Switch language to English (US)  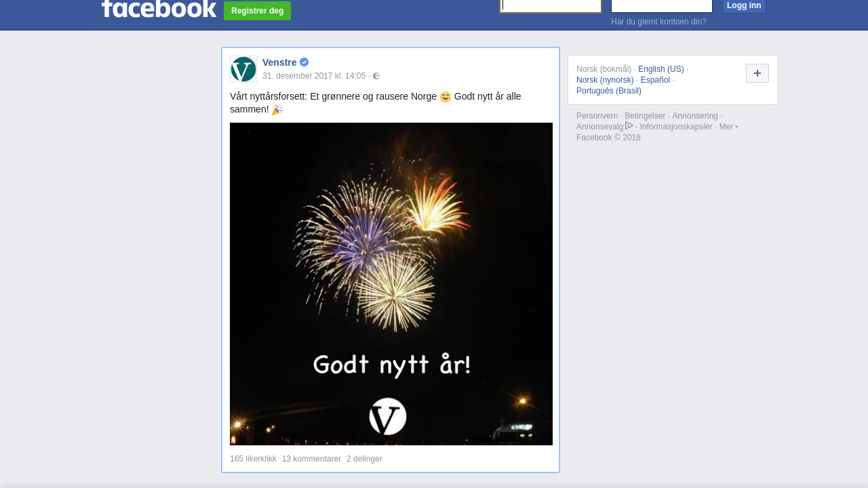click(661, 69)
